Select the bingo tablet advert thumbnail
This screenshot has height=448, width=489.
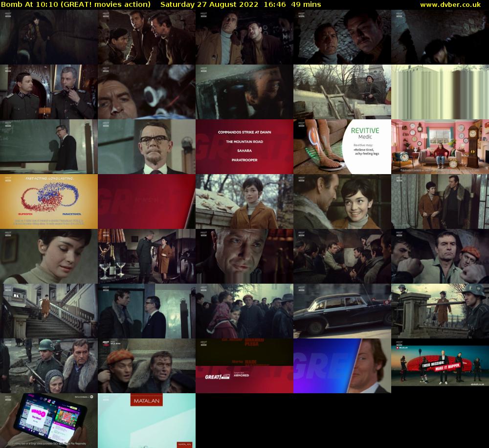[x=48, y=421]
